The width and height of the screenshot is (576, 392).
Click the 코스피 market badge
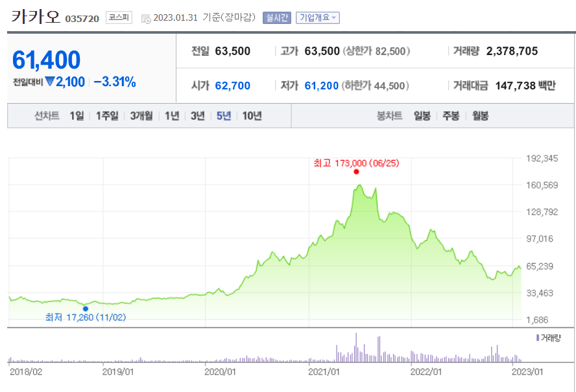(x=119, y=17)
